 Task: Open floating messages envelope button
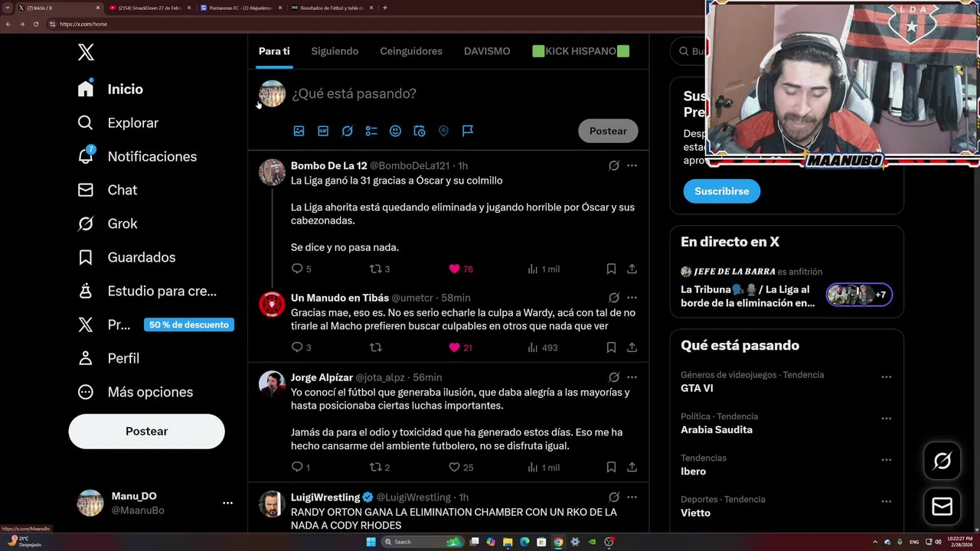[942, 507]
